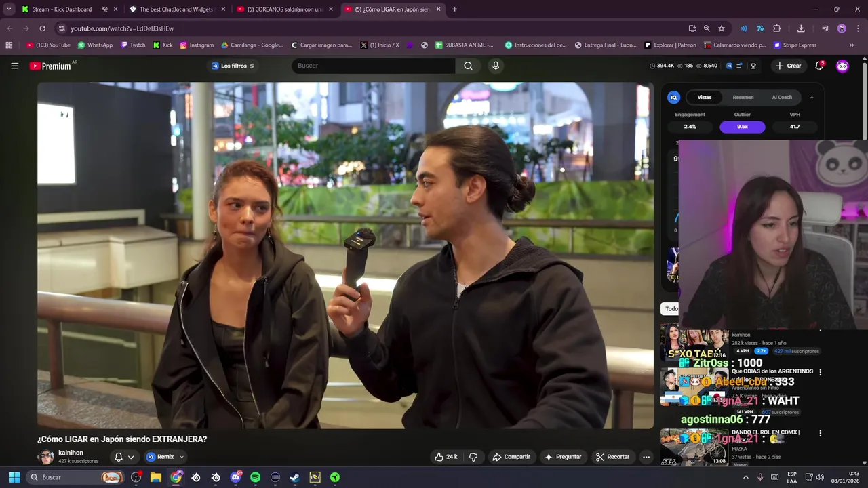Viewport: 868px width, 488px height.
Task: Open Chrome three-dot menu
Action: (x=857, y=28)
